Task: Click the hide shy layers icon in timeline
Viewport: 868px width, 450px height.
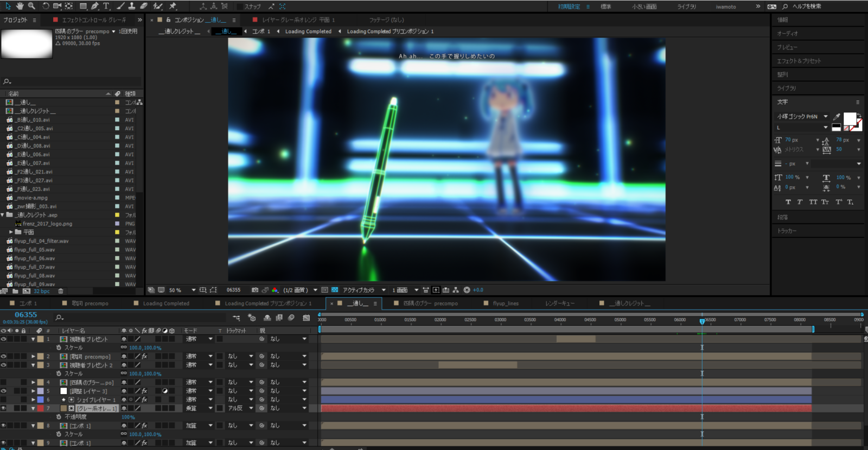Action: 267,318
